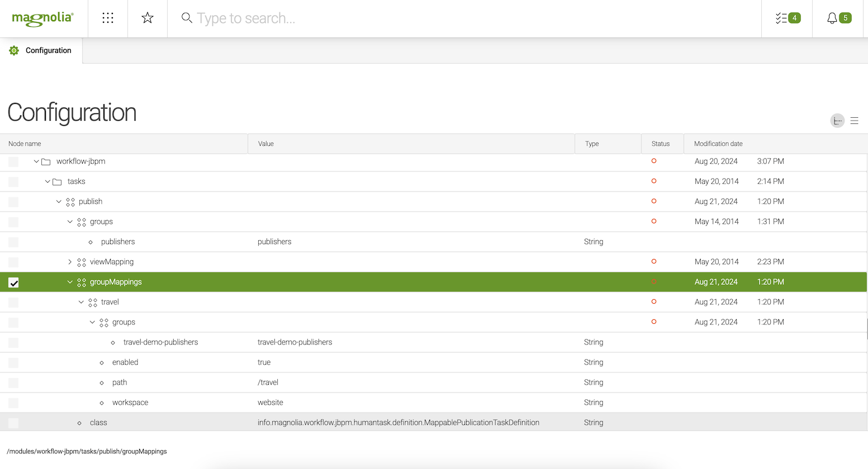Click enabled property icon

(x=102, y=363)
